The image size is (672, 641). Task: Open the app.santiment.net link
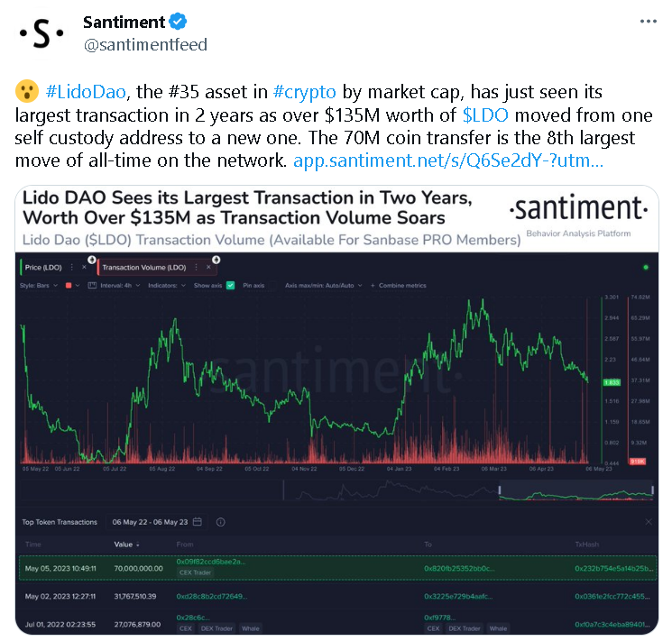(x=448, y=160)
